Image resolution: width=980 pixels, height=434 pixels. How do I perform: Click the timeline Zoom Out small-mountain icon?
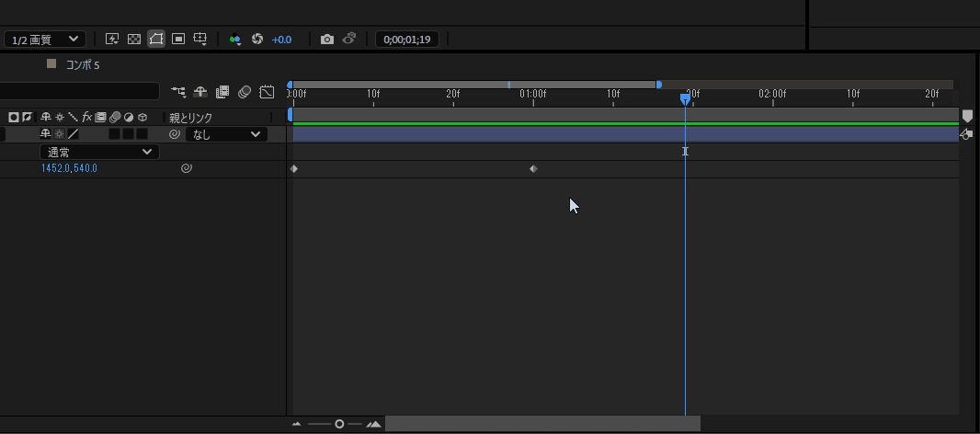(x=296, y=424)
